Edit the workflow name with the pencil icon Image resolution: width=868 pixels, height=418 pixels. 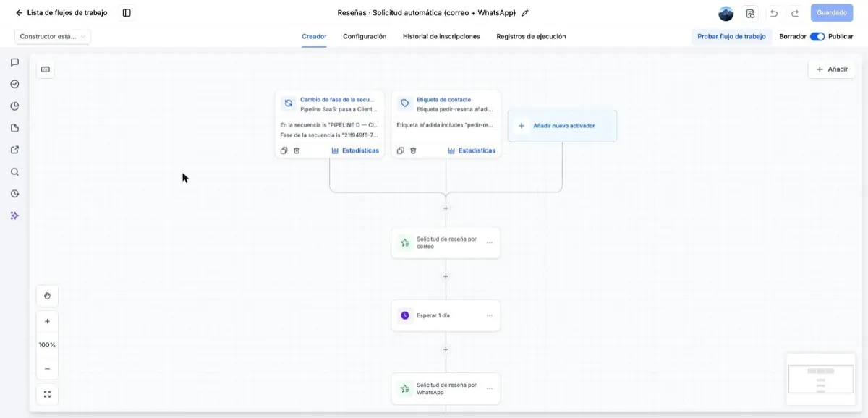525,13
